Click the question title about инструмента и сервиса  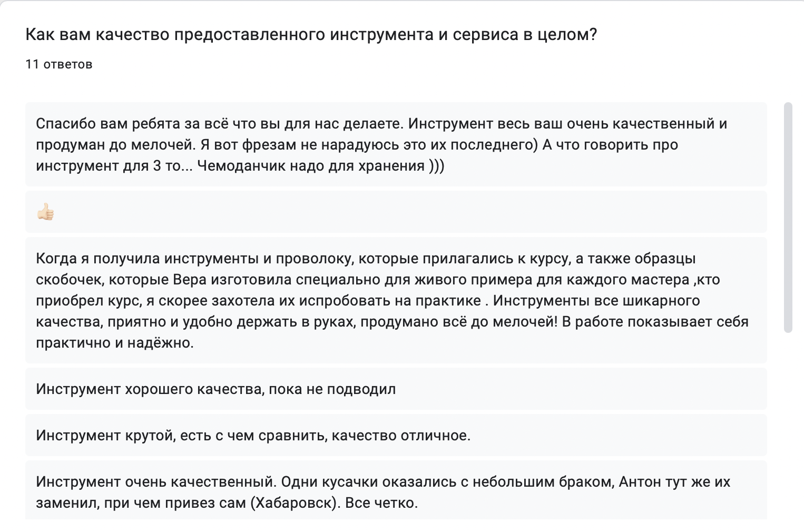coord(311,35)
